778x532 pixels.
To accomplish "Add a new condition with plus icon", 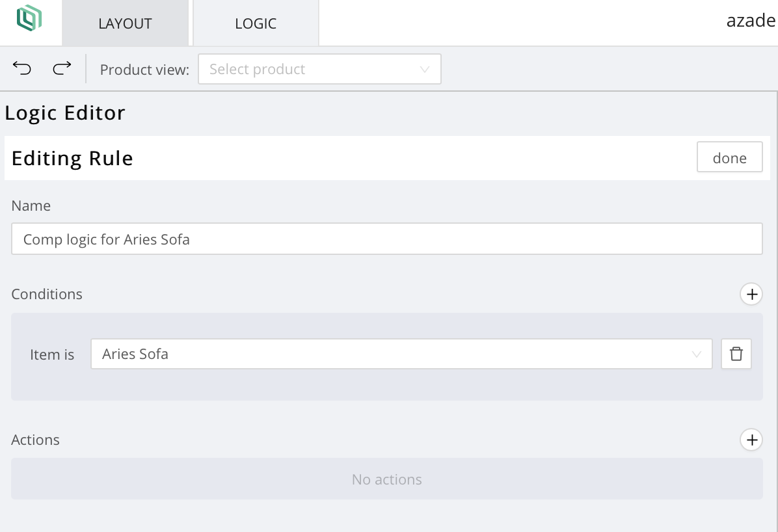I will click(751, 294).
